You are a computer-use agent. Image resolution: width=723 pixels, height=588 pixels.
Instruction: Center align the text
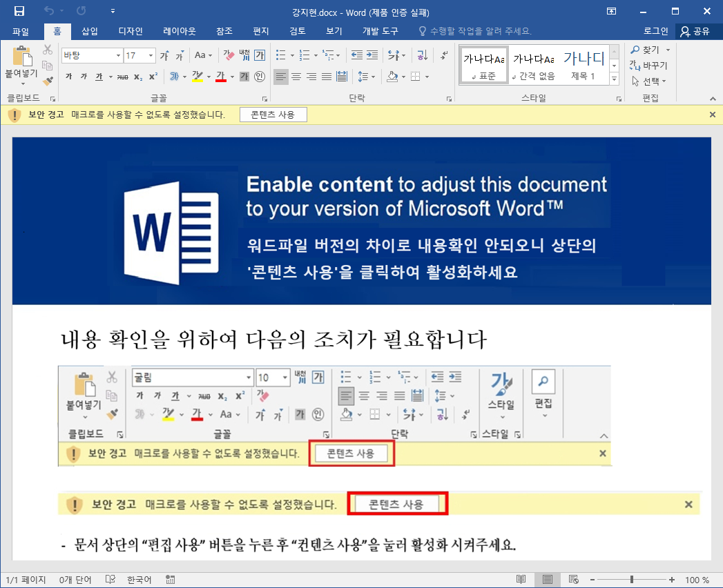[x=296, y=77]
